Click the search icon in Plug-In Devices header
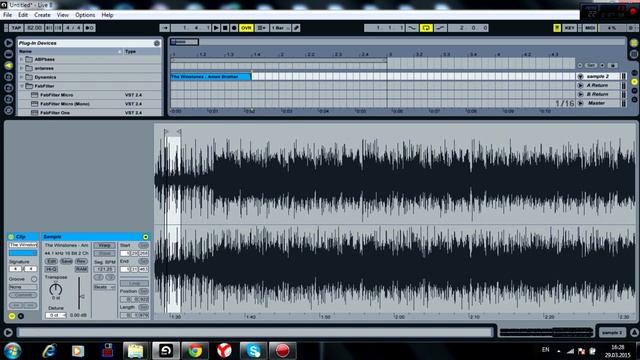 coord(157,43)
